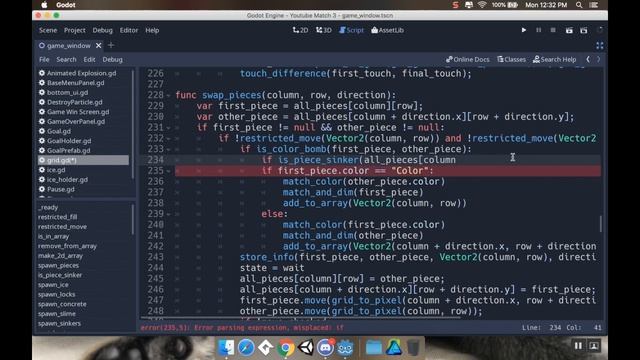
Task: Jump to restricted_move method
Action: [x=62, y=227]
